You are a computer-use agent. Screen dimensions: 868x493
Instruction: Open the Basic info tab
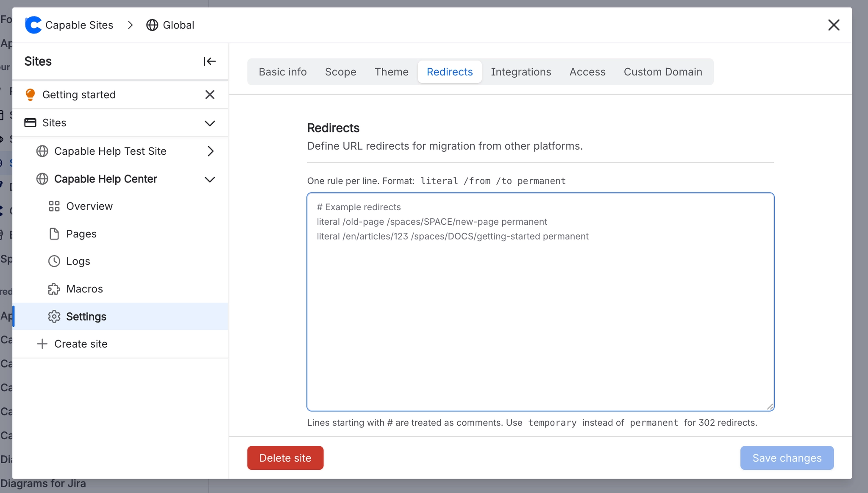coord(283,72)
